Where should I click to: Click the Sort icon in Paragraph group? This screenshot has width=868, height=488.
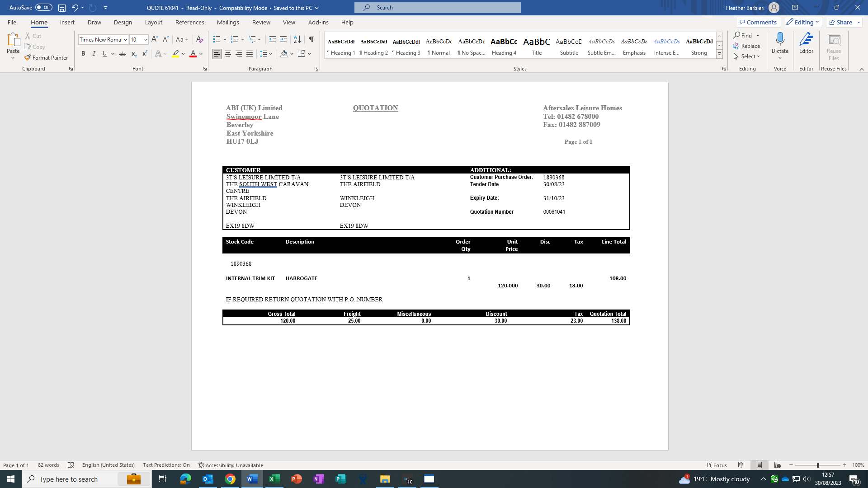(x=297, y=39)
